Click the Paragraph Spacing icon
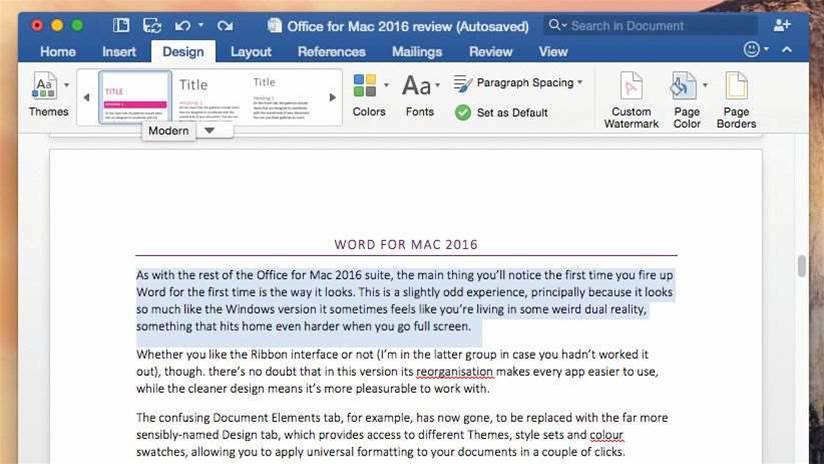 (x=462, y=83)
